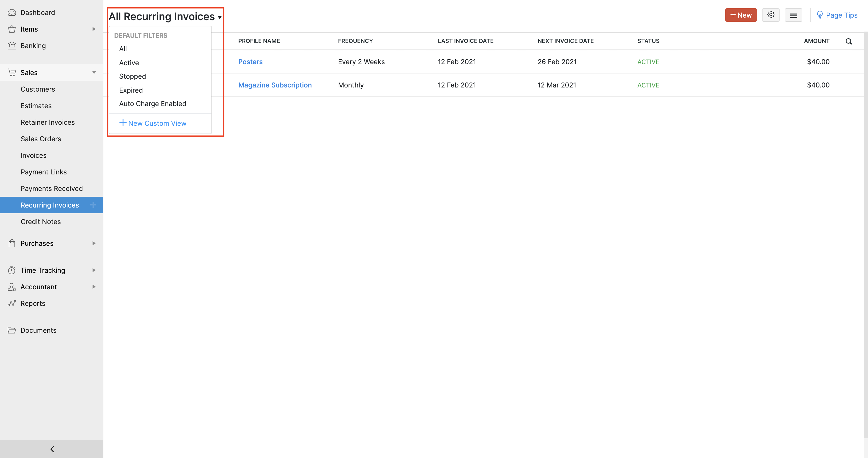The width and height of the screenshot is (868, 458).
Task: Select the Stopped filter option
Action: [x=132, y=76]
